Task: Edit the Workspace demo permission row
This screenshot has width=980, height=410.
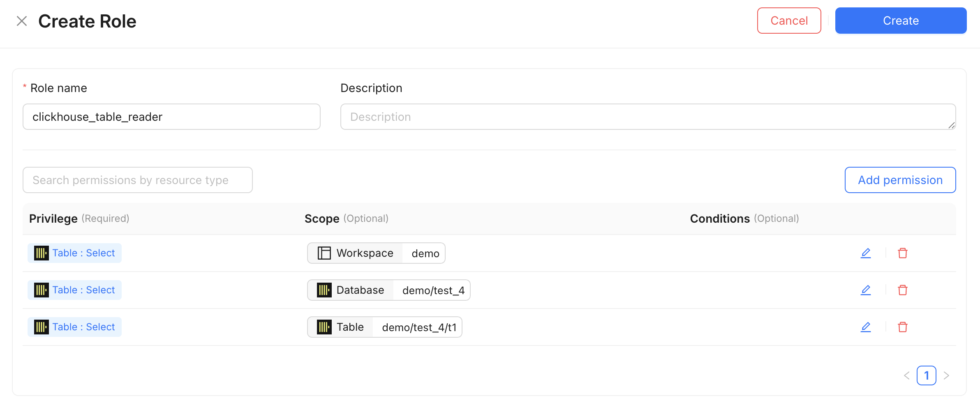Action: 866,253
